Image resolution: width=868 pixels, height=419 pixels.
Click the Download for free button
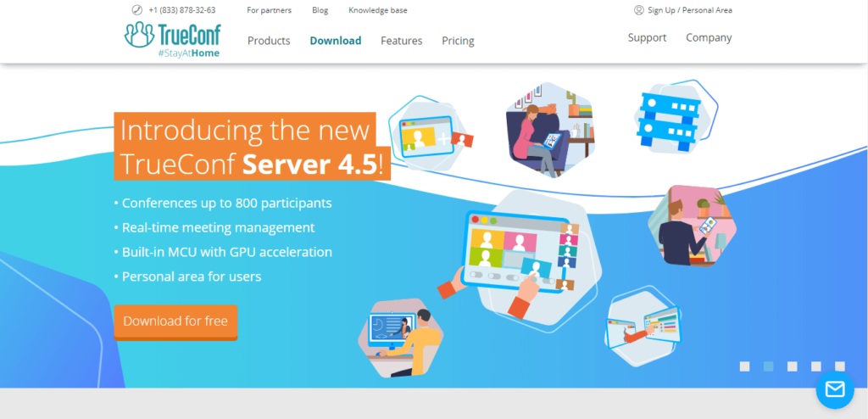175,321
